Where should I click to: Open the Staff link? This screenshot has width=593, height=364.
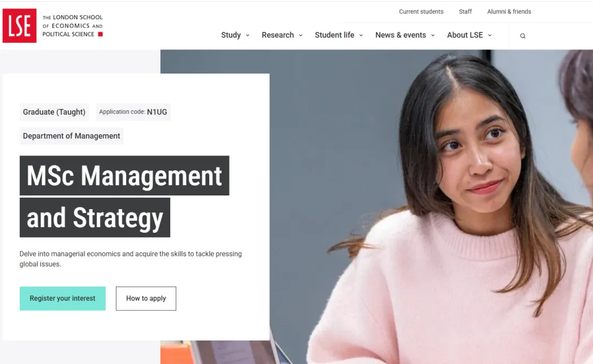pos(465,12)
